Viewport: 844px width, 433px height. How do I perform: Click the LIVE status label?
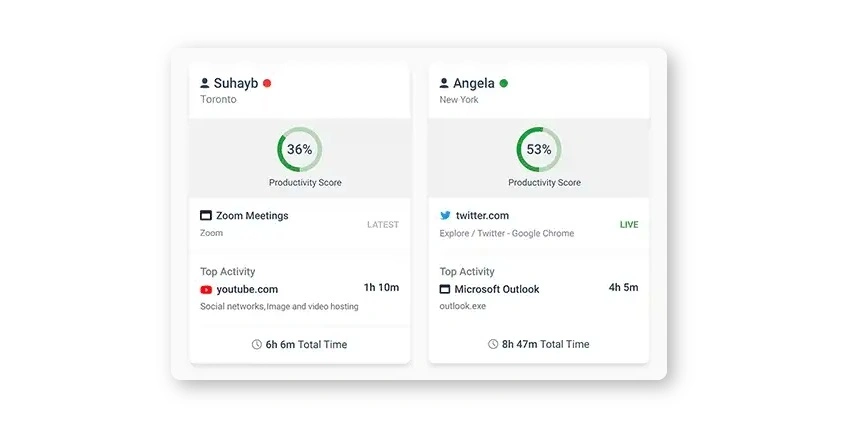pyautogui.click(x=629, y=225)
